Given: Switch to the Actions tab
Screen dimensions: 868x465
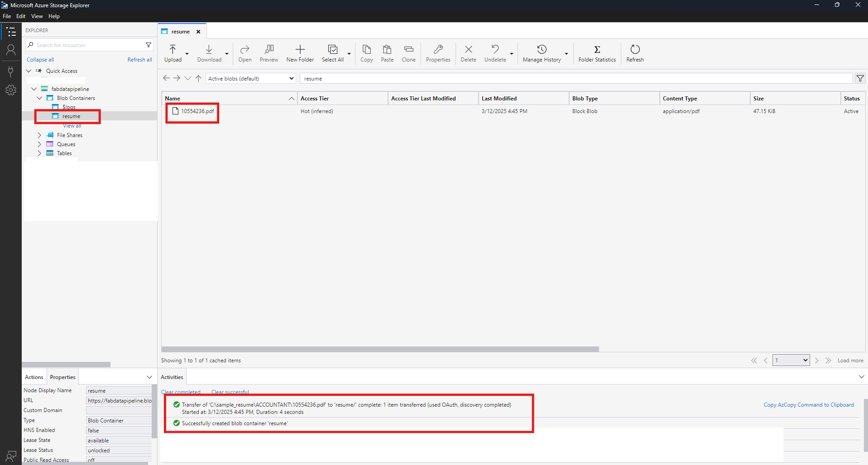Looking at the screenshot, I should click(34, 376).
